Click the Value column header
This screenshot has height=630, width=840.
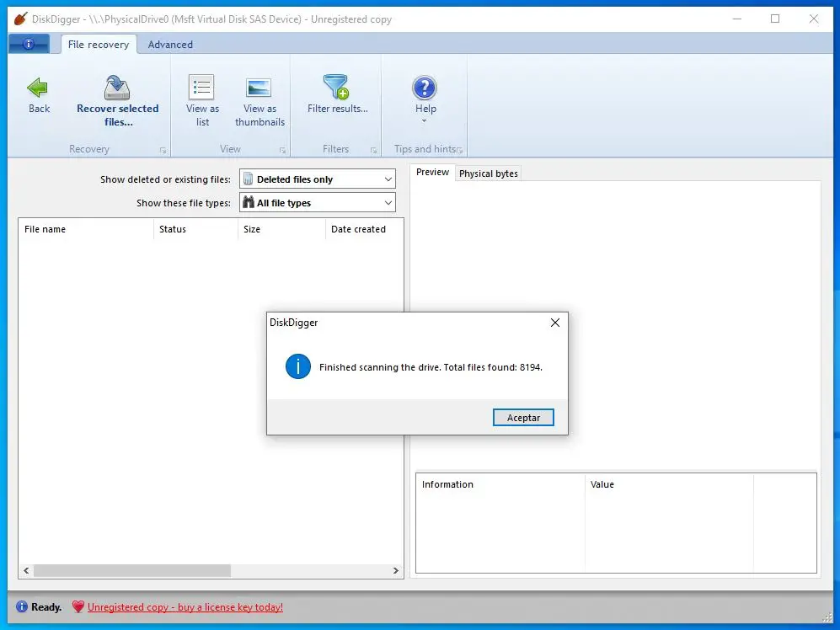(669, 484)
